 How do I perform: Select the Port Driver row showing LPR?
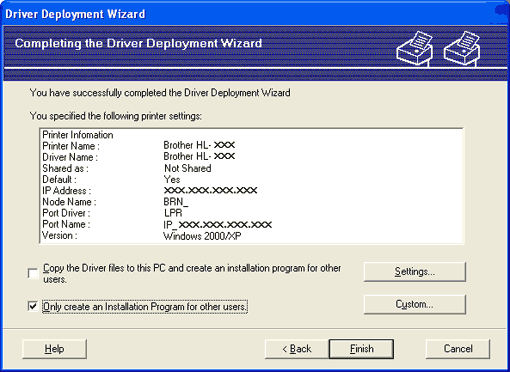coord(252,213)
